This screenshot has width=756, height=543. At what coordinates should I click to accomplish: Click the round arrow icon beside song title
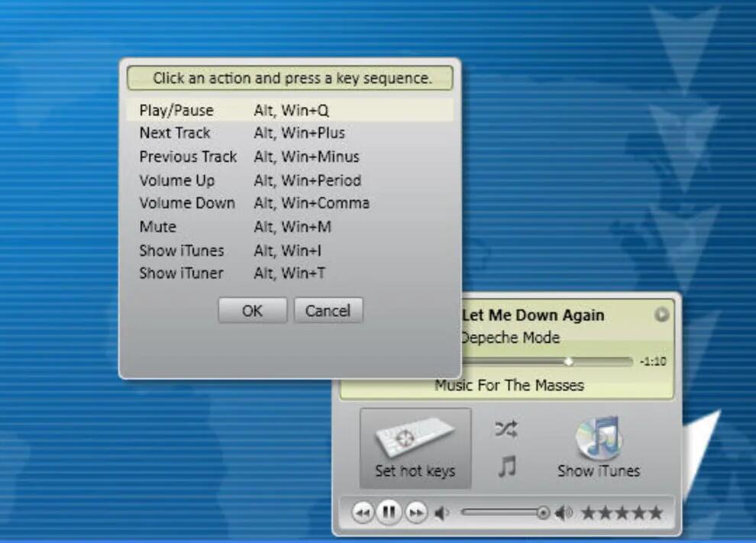coord(661,315)
